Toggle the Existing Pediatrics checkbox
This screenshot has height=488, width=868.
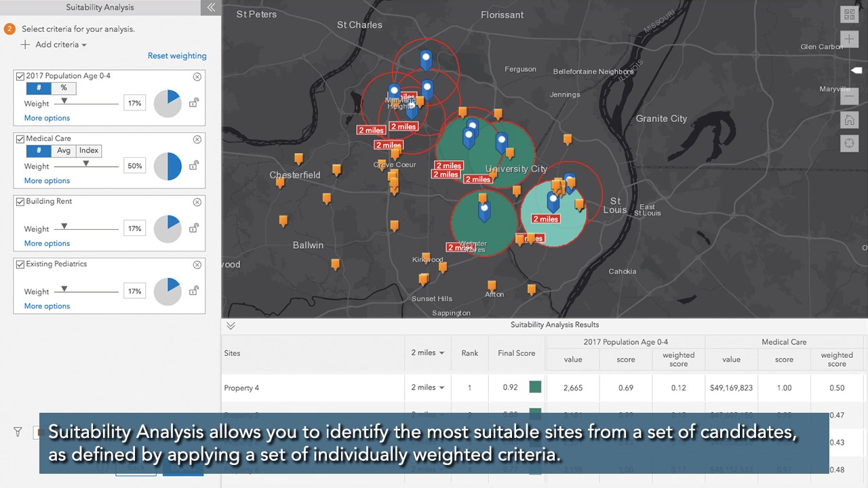20,264
